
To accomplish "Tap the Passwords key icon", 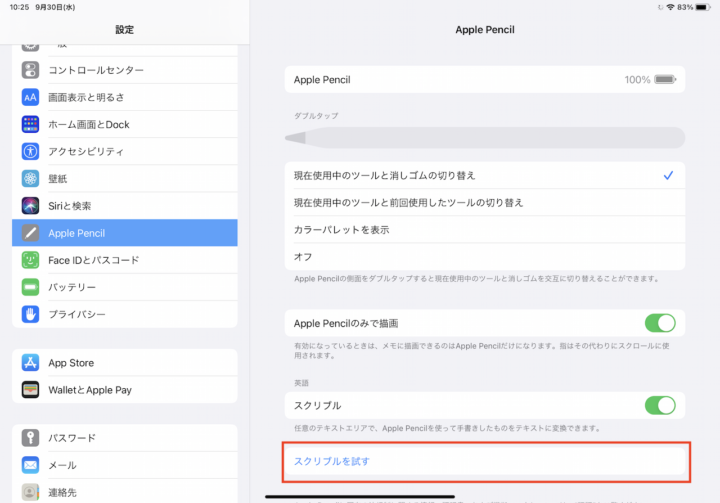I will [30, 438].
